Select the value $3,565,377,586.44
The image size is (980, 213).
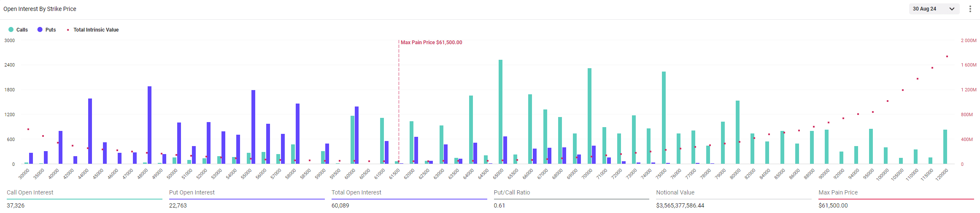click(x=680, y=205)
